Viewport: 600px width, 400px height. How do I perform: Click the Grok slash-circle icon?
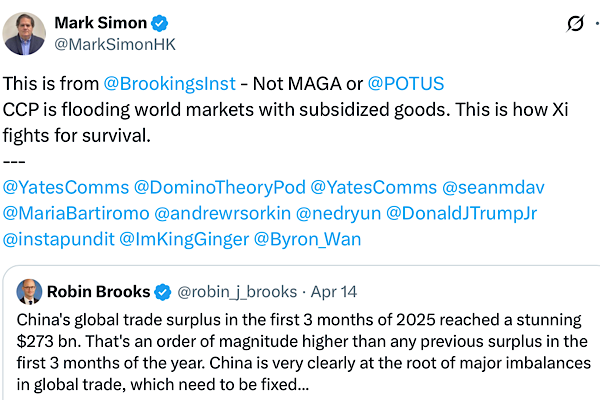click(x=575, y=23)
